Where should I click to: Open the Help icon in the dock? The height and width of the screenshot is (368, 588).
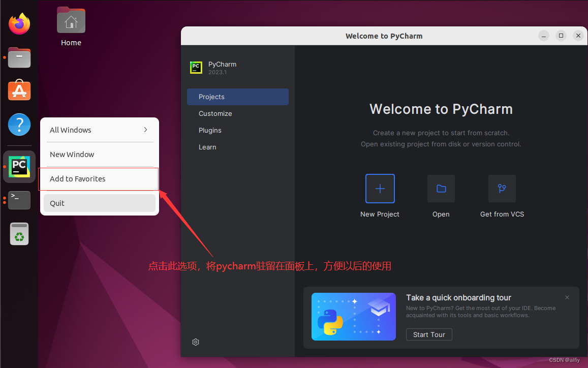point(19,125)
